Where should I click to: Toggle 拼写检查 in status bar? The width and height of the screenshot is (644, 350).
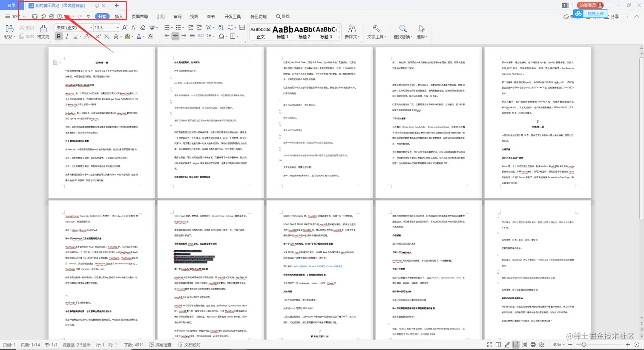click(161, 344)
